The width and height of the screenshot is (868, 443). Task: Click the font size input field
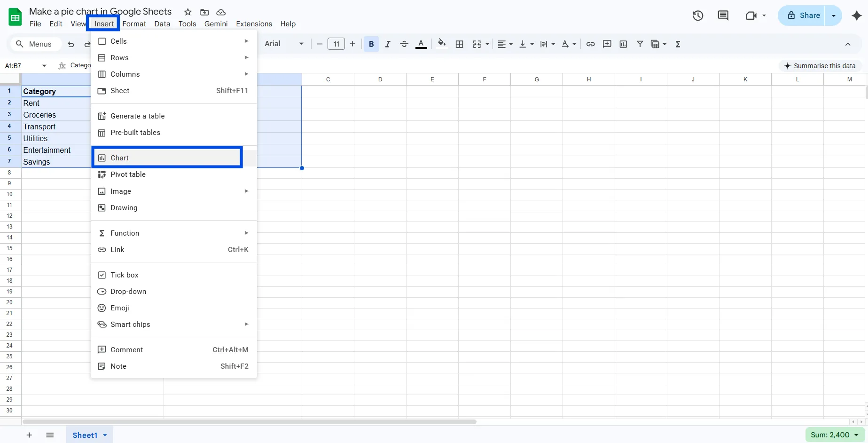click(x=336, y=44)
